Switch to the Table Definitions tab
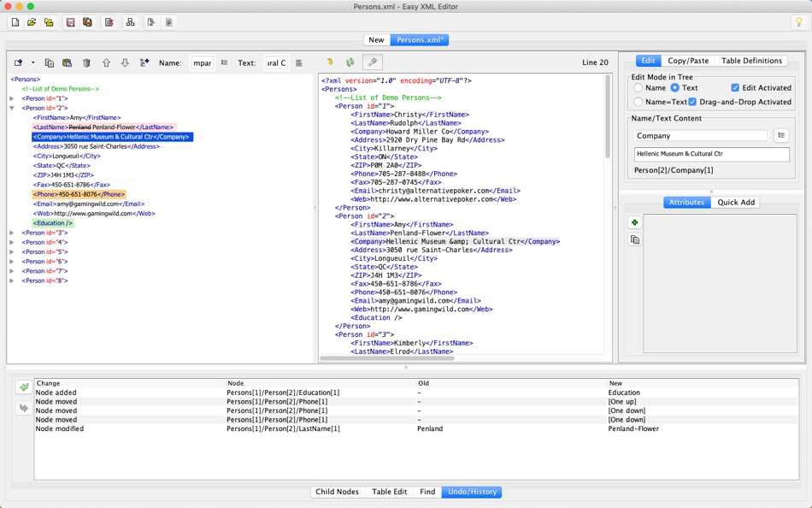Viewport: 812px width, 508px height. [x=751, y=61]
